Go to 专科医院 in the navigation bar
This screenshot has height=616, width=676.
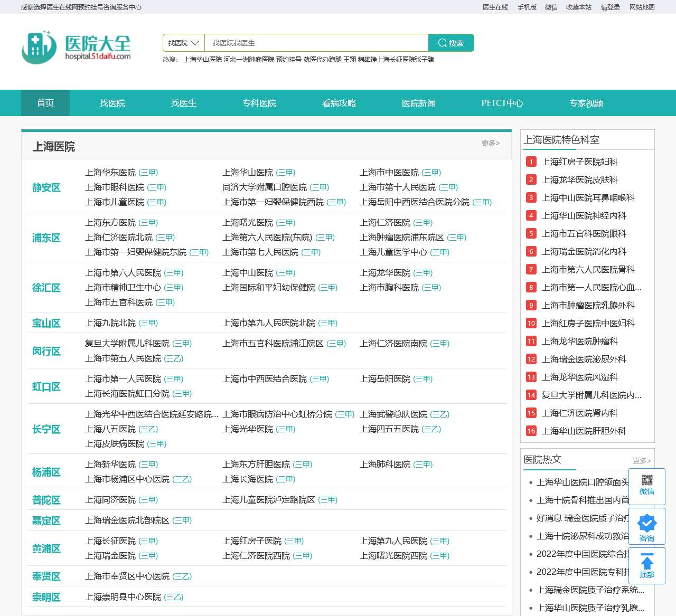pyautogui.click(x=259, y=103)
